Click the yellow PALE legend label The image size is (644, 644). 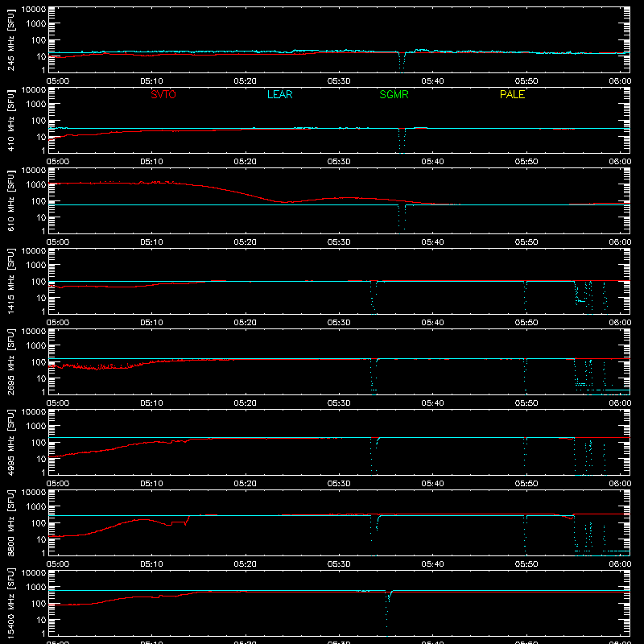point(512,94)
